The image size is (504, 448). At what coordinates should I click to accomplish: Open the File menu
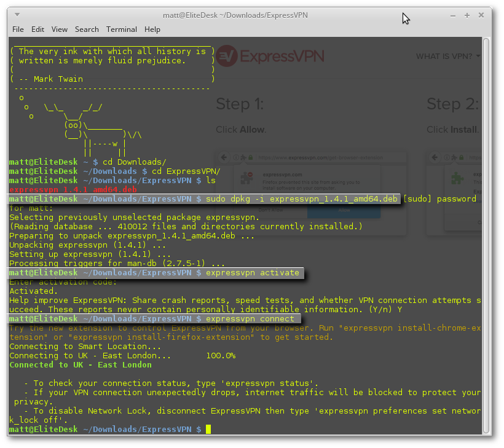18,29
